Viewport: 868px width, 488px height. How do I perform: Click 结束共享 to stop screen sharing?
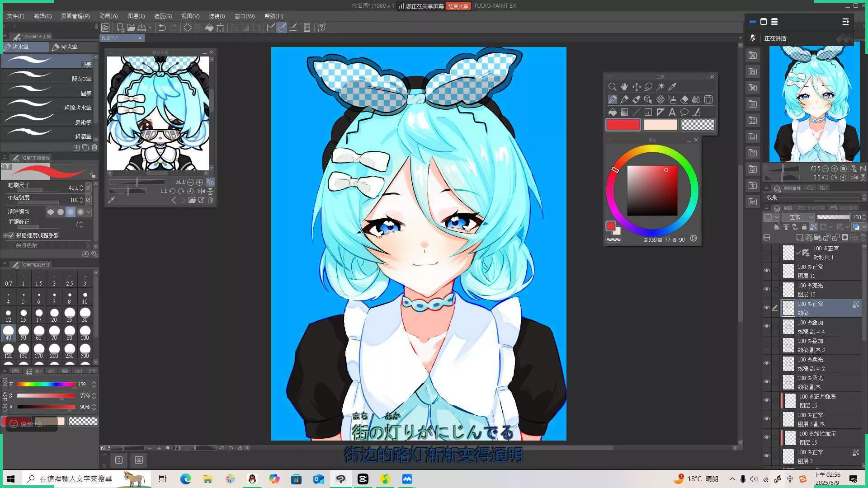click(458, 6)
